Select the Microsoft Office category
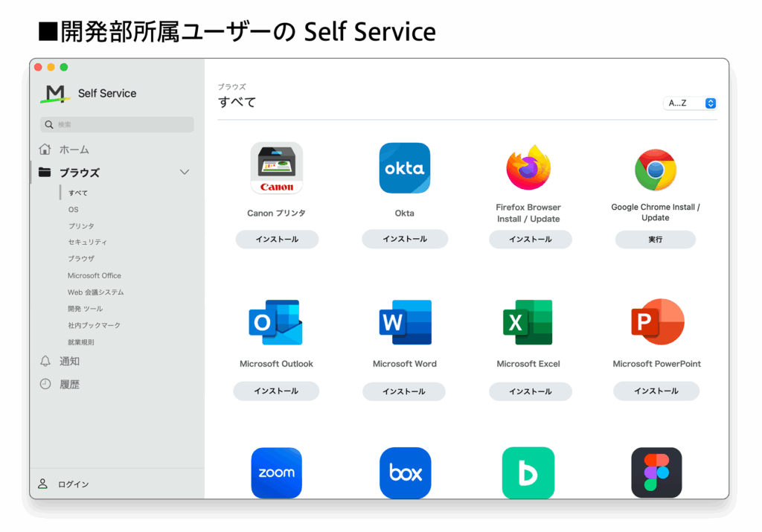 click(95, 275)
